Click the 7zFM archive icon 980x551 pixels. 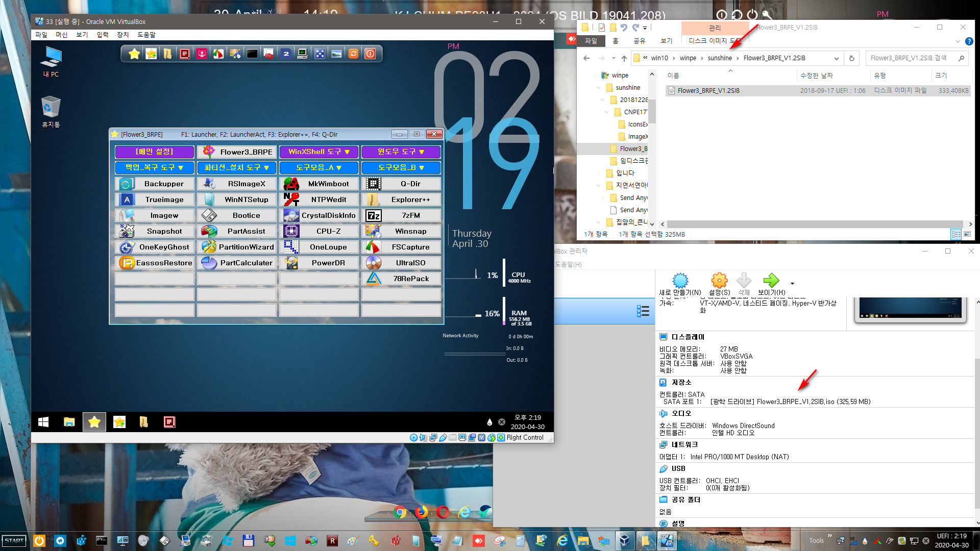tap(374, 215)
